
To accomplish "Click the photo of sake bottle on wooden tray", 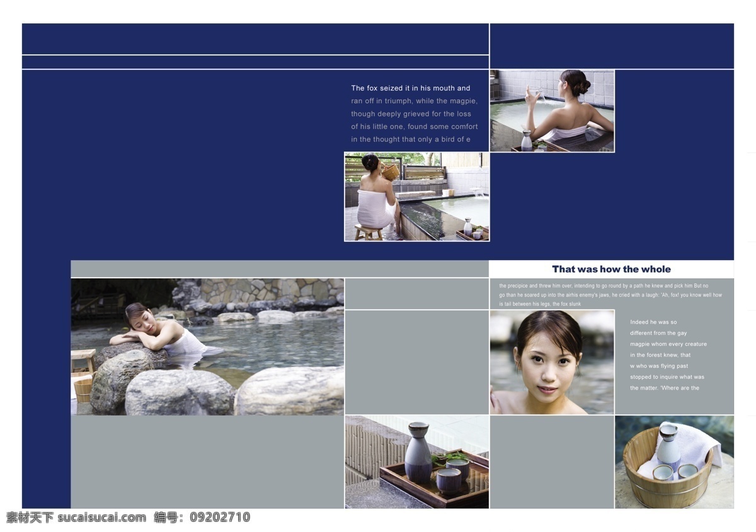I will (417, 462).
